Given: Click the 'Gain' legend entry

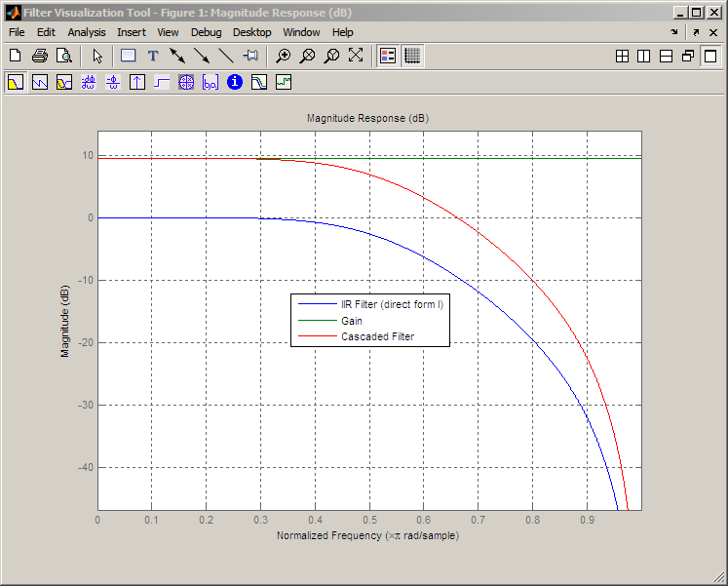Looking at the screenshot, I should point(352,321).
